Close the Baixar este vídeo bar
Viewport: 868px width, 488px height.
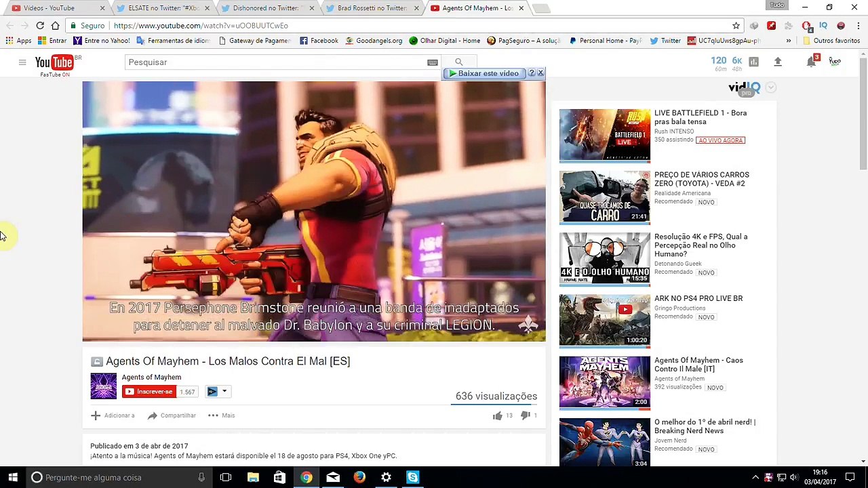point(540,73)
